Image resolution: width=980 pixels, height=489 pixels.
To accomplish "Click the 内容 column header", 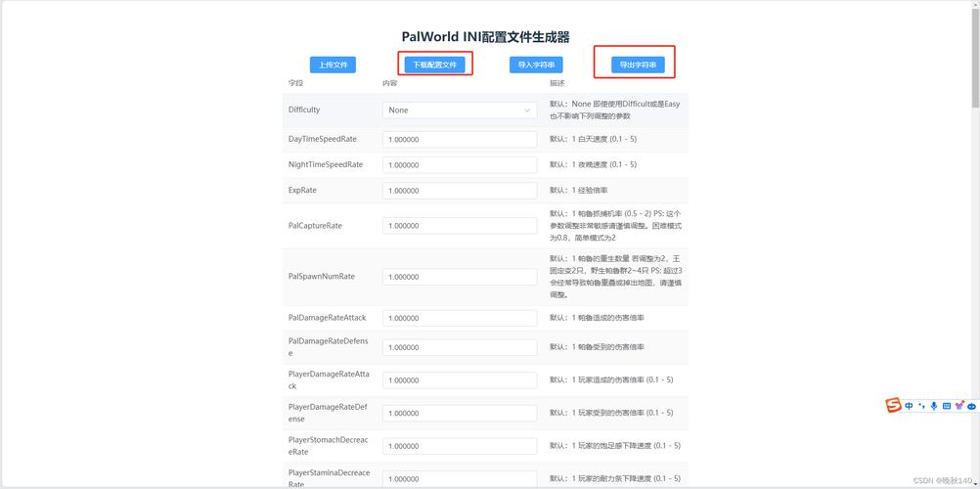I will coord(389,82).
